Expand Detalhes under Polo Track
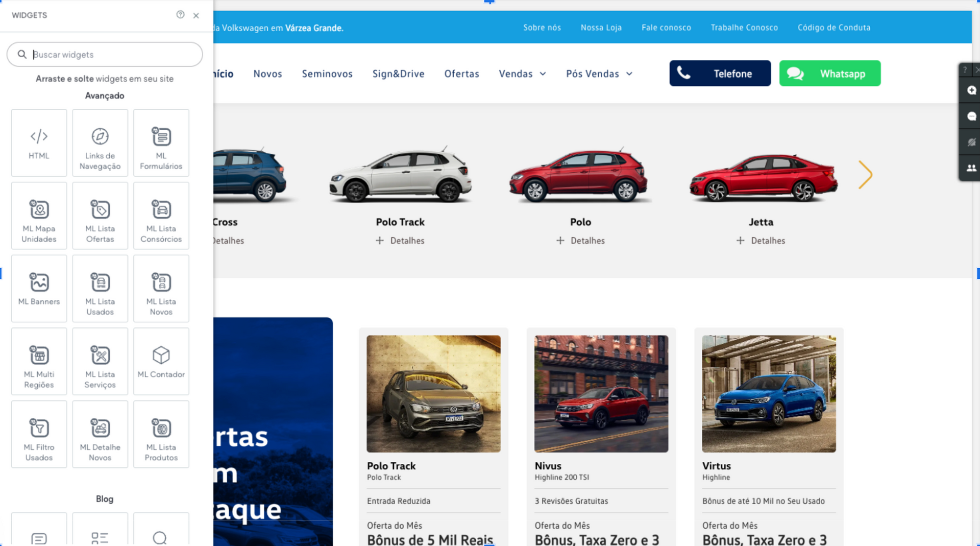980x546 pixels. point(400,241)
